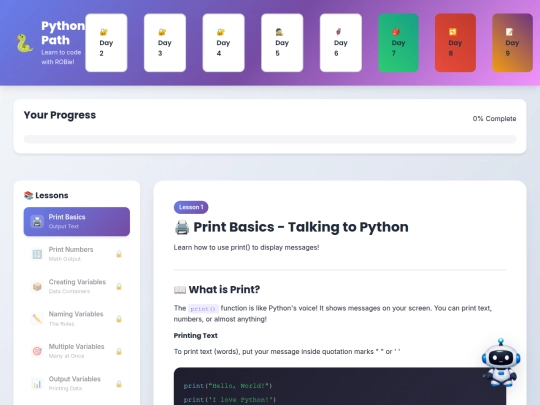Click the backpack icon on Day 7
The image size is (540, 405).
(396, 32)
